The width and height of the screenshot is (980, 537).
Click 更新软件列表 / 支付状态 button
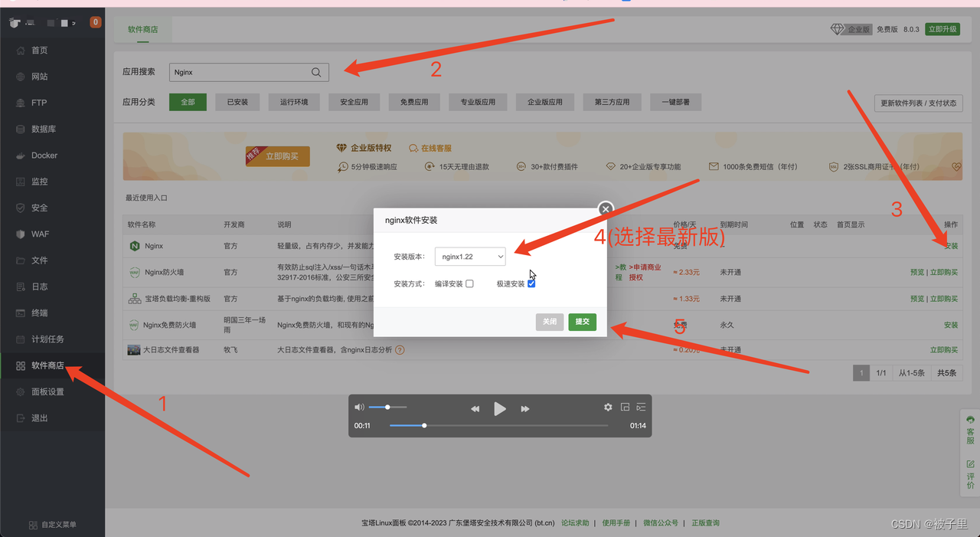click(919, 103)
